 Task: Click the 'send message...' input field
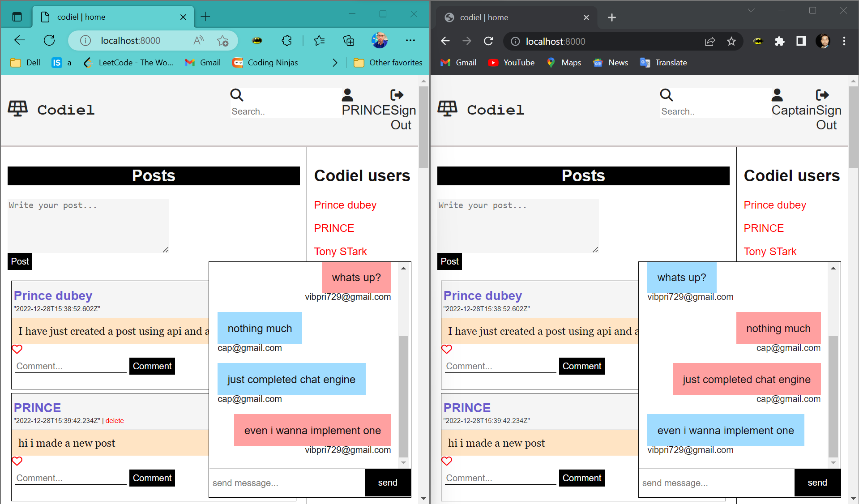[x=286, y=483]
